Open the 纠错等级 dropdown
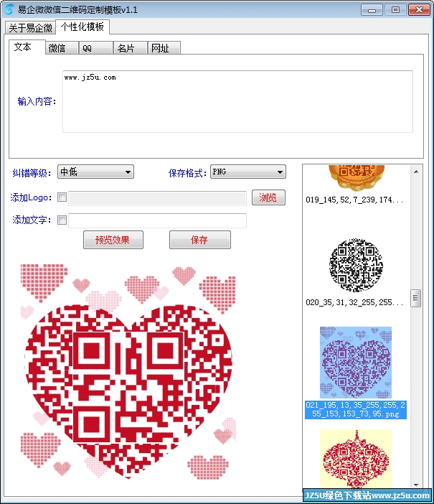This screenshot has width=434, height=504. pos(95,172)
